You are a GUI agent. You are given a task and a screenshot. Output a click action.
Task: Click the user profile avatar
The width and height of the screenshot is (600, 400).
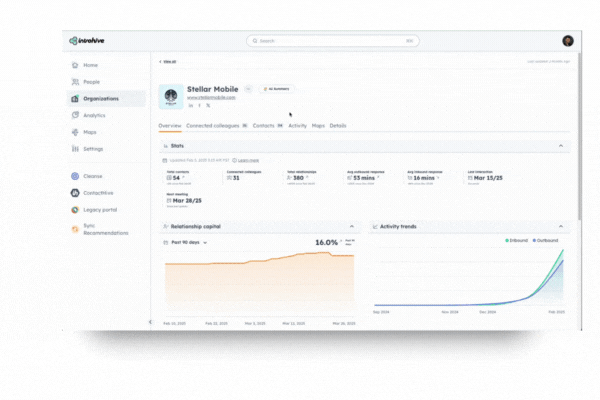point(568,41)
